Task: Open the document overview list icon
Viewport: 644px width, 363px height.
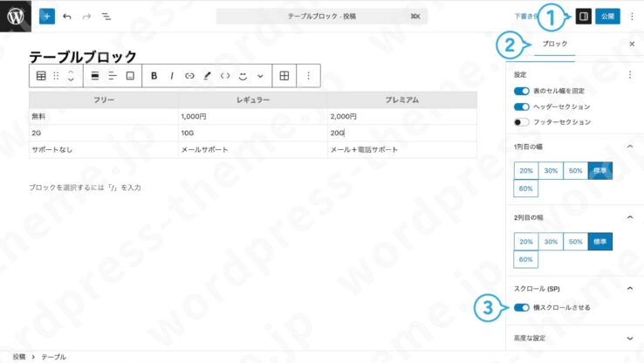Action: (x=106, y=17)
